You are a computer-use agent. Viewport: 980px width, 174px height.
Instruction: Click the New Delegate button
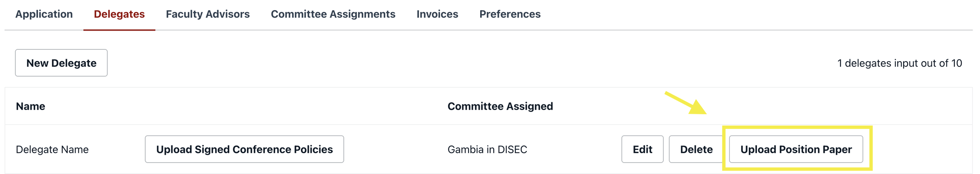tap(61, 63)
